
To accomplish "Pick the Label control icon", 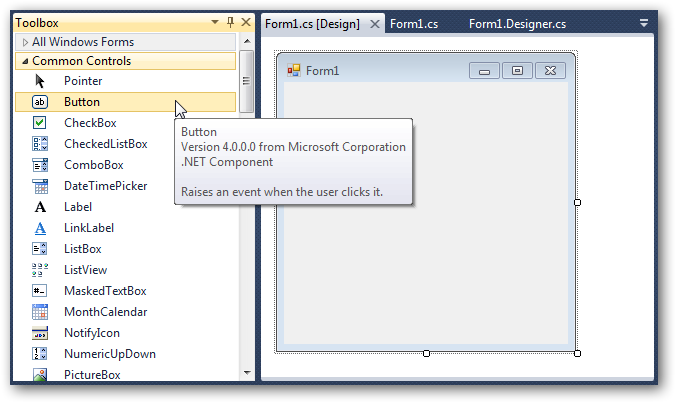I will (40, 207).
